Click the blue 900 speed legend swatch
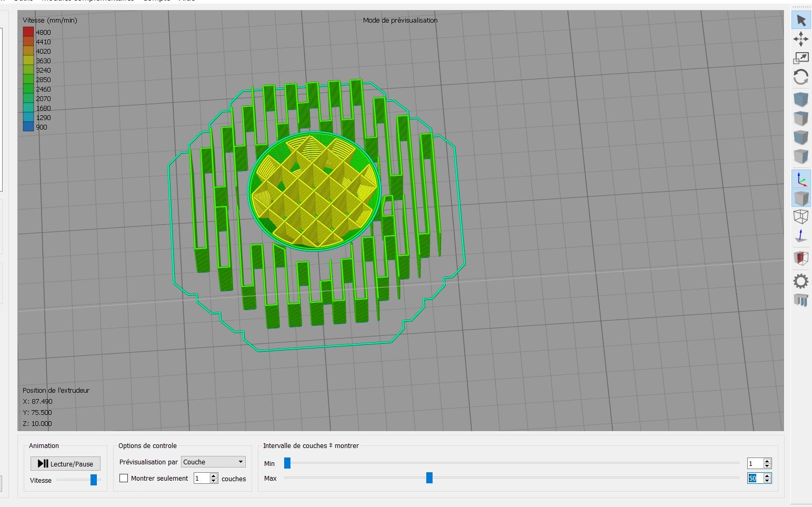The width and height of the screenshot is (812, 507). (x=28, y=126)
